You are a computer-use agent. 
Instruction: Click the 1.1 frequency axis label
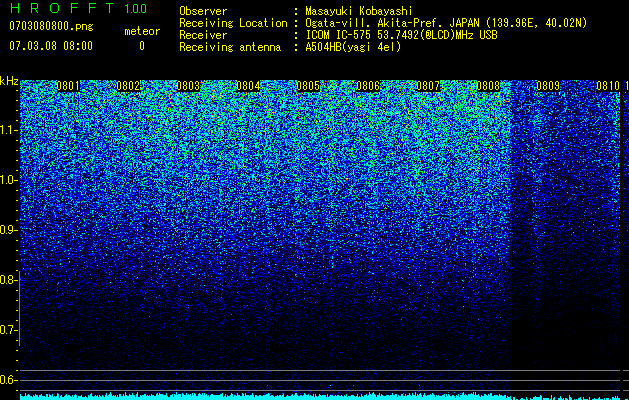8,130
